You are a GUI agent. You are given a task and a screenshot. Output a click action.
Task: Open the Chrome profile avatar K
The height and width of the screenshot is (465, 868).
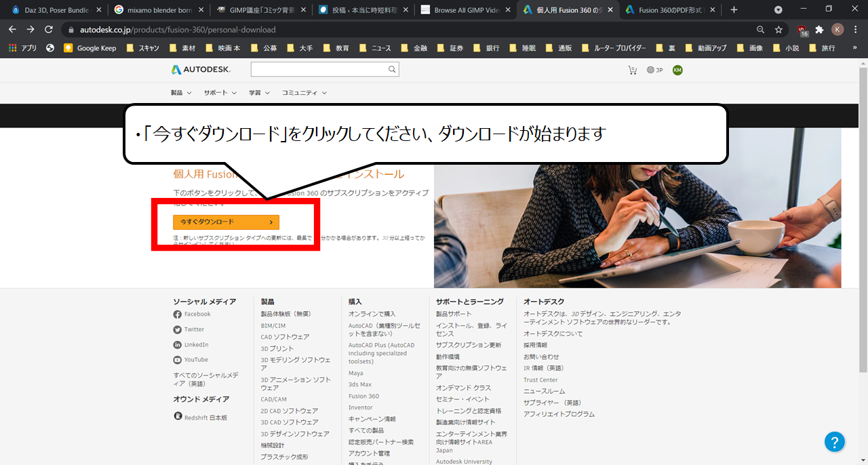pos(837,30)
